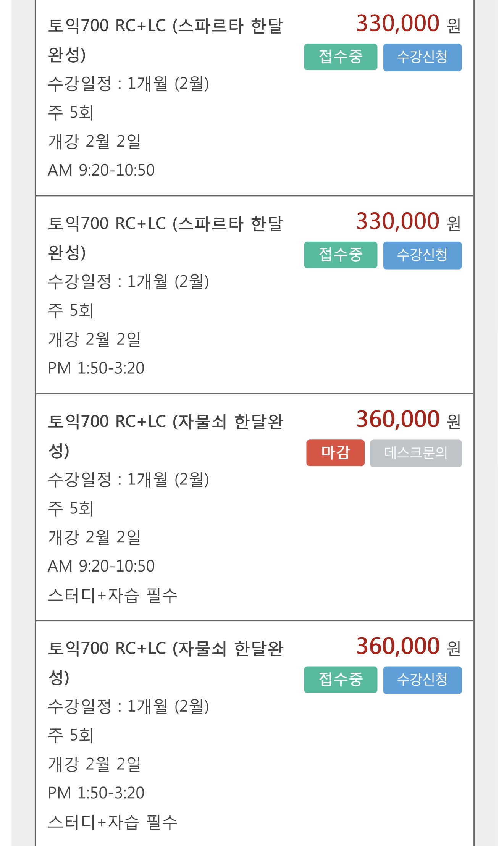The width and height of the screenshot is (504, 846).
Task: Tap 스터디+자습 필수 note in 자물쇠 PM class
Action: (113, 822)
